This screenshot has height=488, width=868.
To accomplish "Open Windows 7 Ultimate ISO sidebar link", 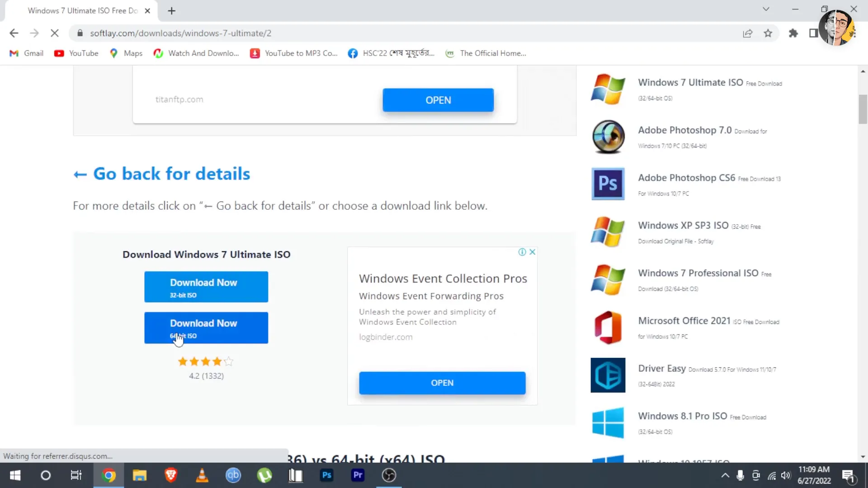I will point(690,83).
